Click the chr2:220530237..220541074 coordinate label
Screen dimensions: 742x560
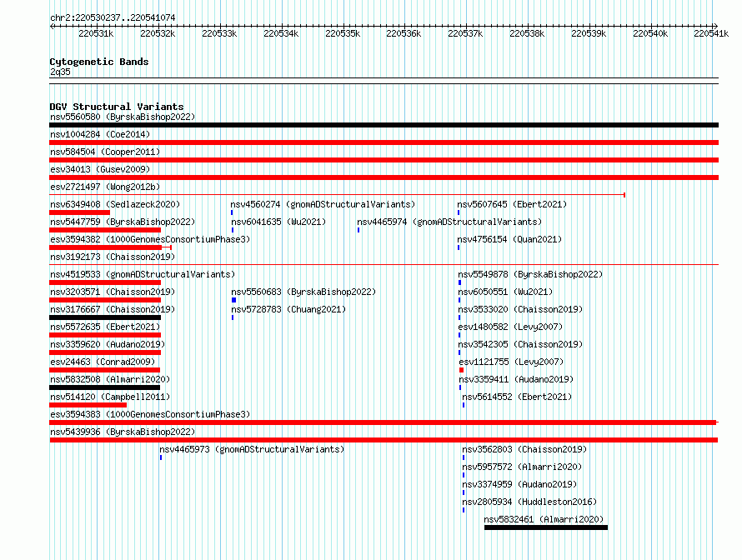113,17
